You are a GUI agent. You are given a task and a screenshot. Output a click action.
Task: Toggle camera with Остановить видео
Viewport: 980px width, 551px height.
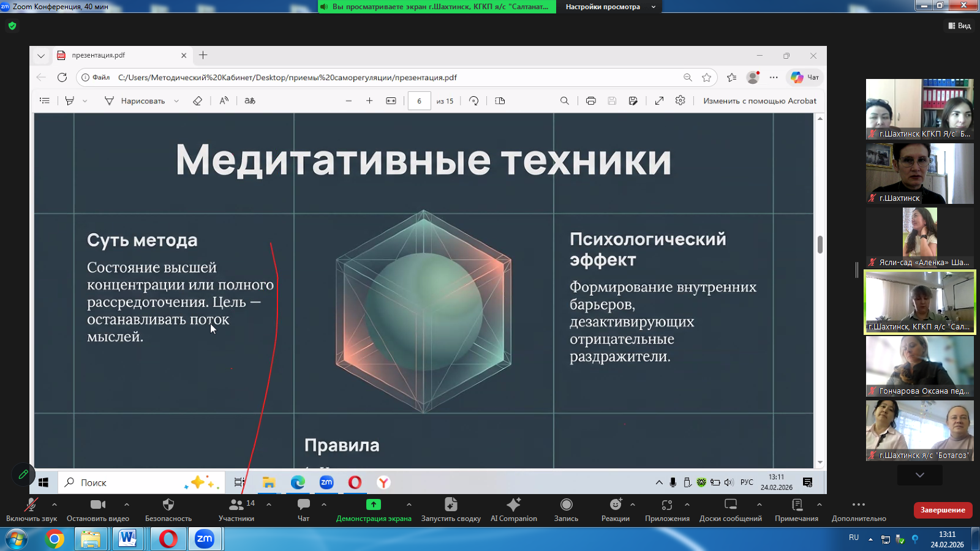98,509
